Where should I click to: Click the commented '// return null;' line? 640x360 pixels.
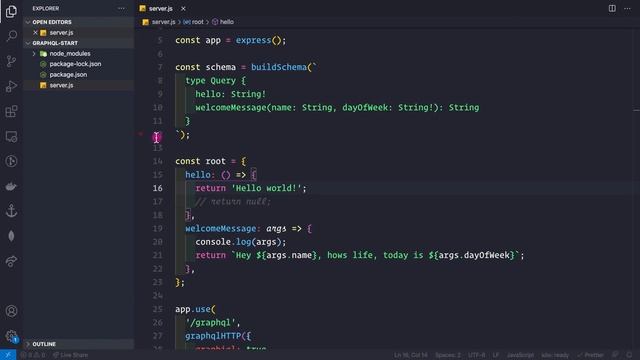(232, 202)
